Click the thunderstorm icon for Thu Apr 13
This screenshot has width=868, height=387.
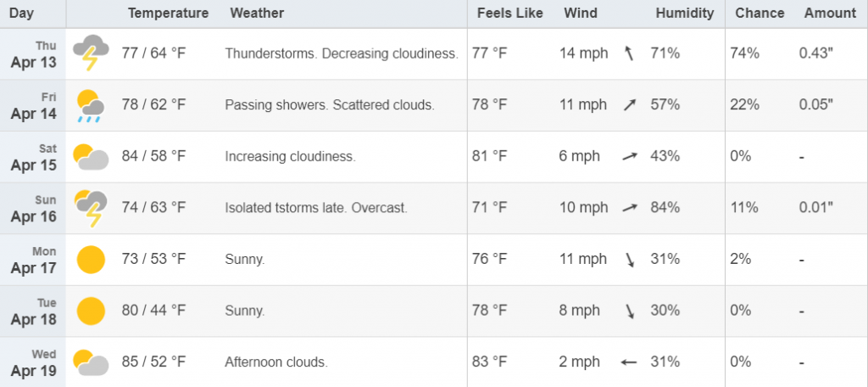(x=91, y=52)
